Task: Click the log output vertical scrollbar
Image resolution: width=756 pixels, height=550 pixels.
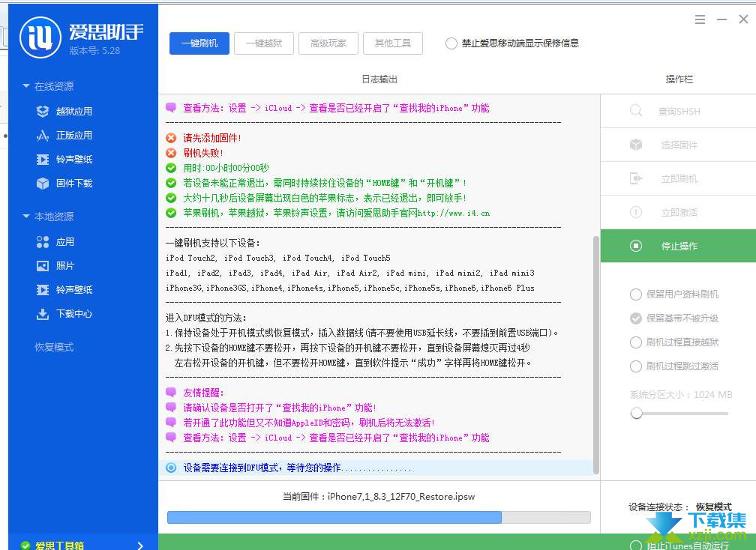Action: coord(596,355)
